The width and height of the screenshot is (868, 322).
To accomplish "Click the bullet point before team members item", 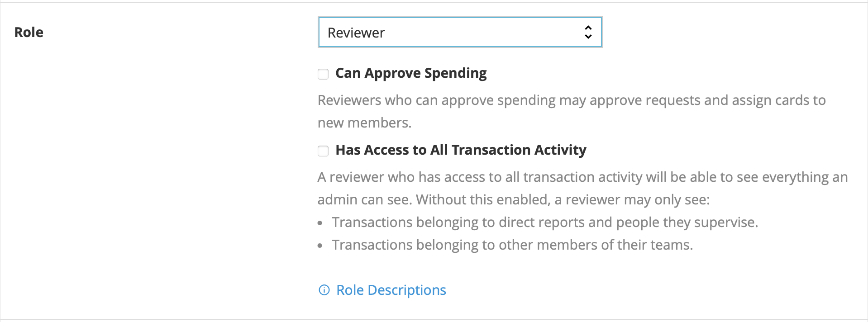I will coord(320,245).
